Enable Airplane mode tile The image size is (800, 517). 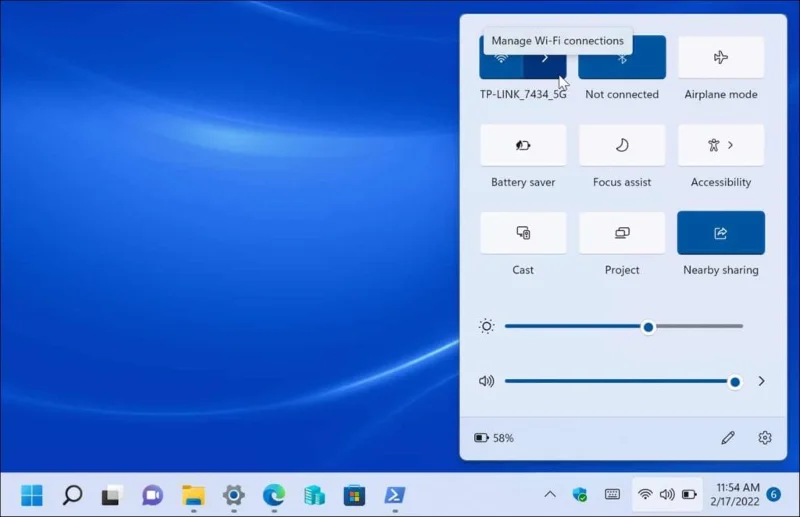[x=721, y=57]
